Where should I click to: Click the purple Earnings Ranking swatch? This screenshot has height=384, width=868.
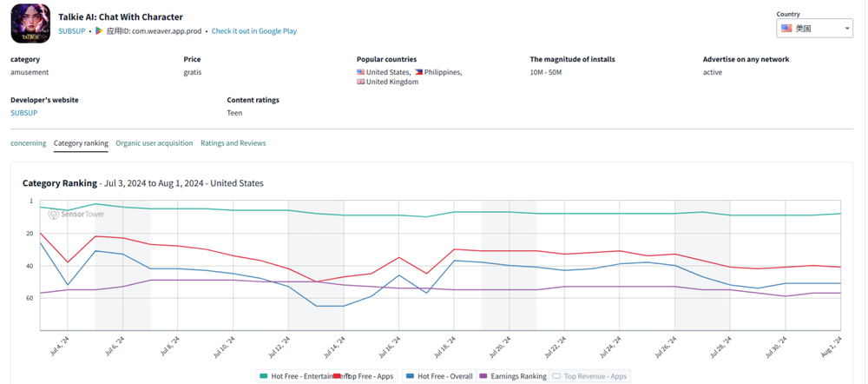coord(483,376)
